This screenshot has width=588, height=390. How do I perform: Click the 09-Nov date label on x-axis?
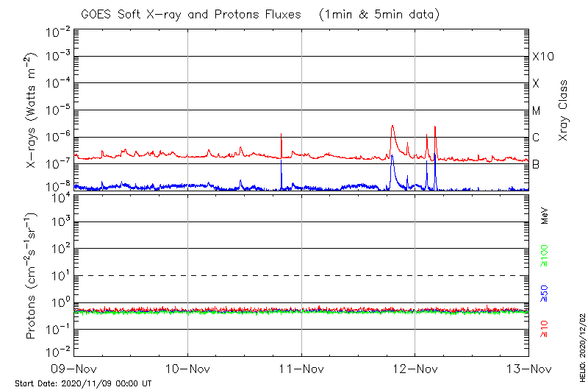(74, 368)
